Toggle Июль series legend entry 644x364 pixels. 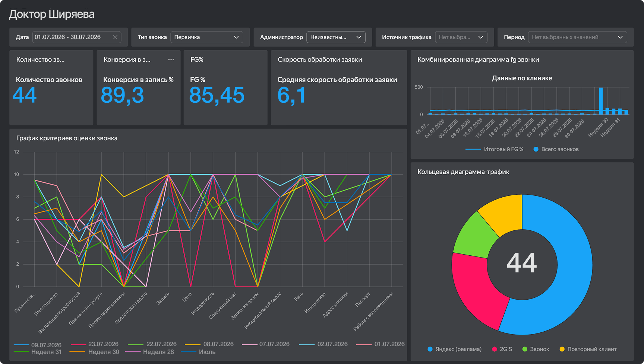point(198,352)
